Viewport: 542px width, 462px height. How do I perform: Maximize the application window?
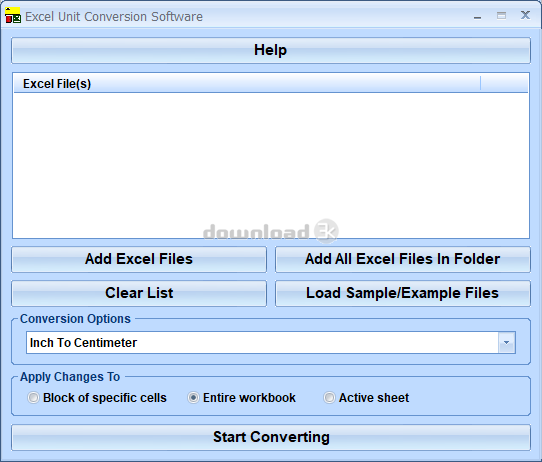point(501,16)
